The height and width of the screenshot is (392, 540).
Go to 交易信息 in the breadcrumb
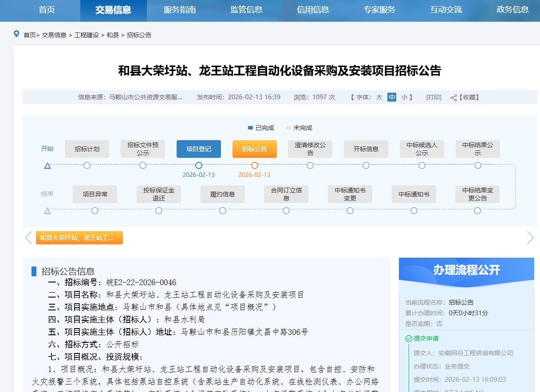click(x=54, y=35)
